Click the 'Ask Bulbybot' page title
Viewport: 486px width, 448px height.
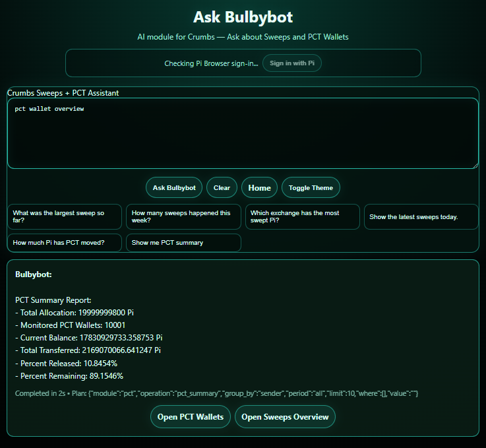click(x=243, y=17)
